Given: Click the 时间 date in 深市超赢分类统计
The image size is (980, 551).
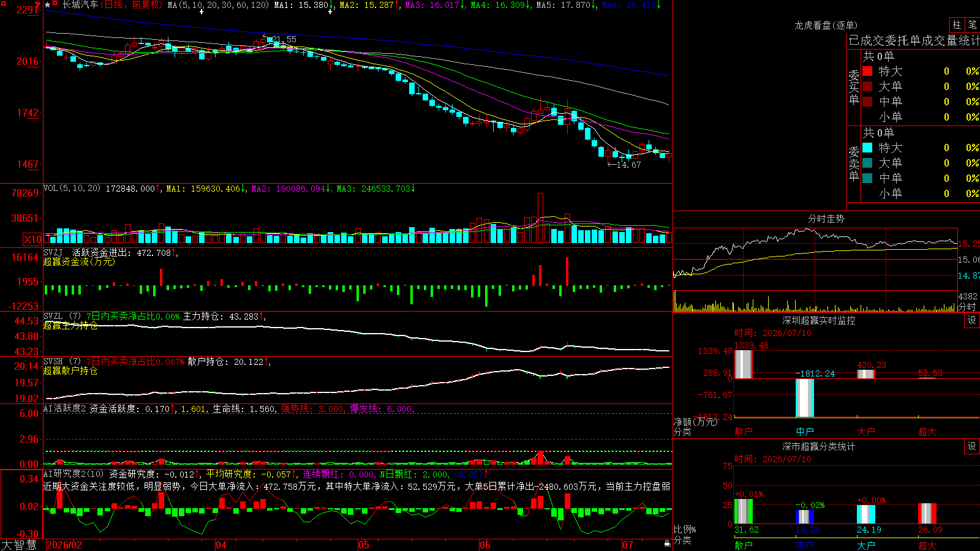Looking at the screenshot, I should point(773,459).
